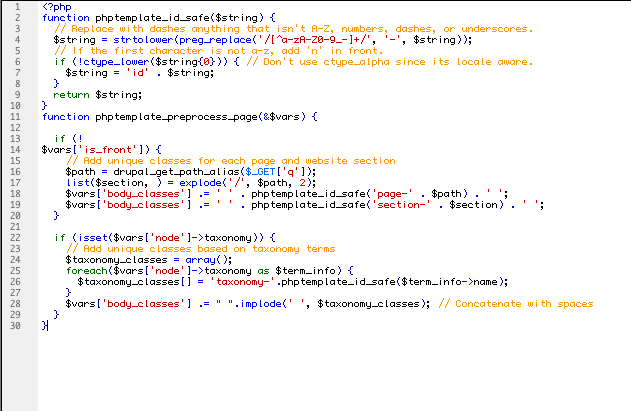Click line number 22 in the gutter

click(x=18, y=237)
